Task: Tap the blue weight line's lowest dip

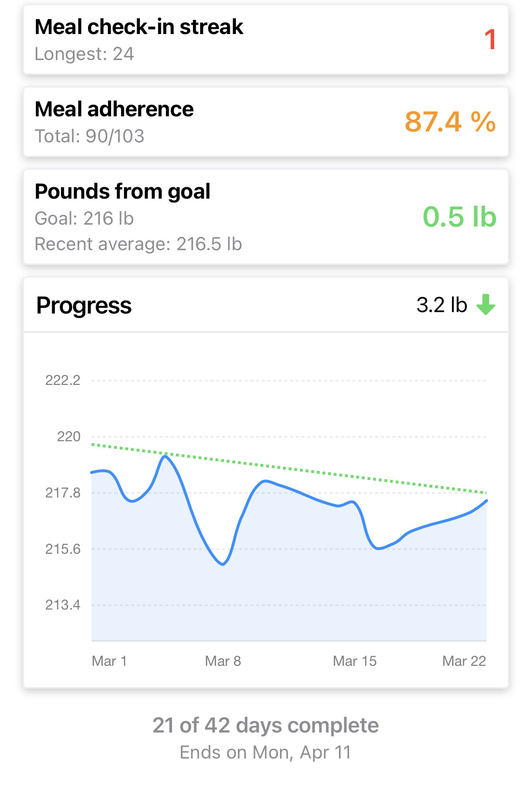Action: pos(223,564)
